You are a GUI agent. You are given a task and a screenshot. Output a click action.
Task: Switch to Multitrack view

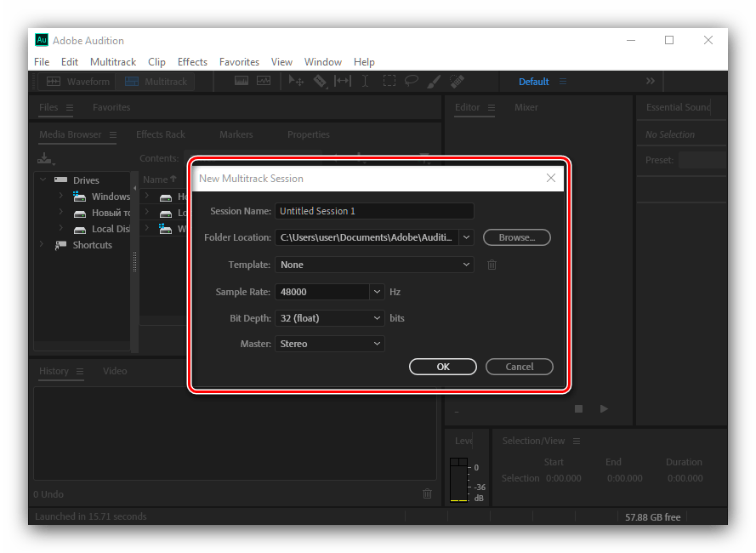156,82
